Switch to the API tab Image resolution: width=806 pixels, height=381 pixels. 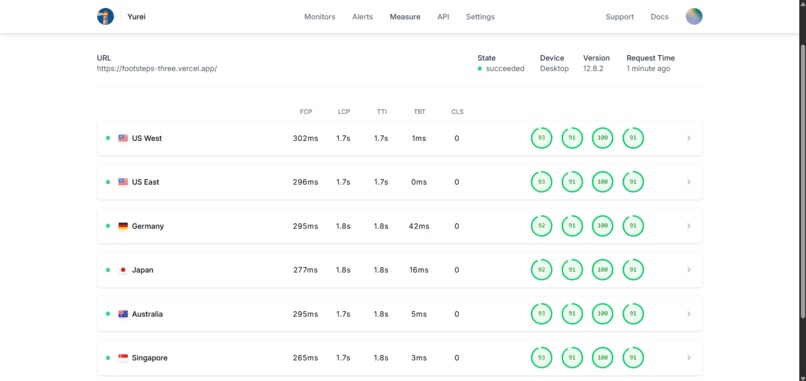(443, 17)
